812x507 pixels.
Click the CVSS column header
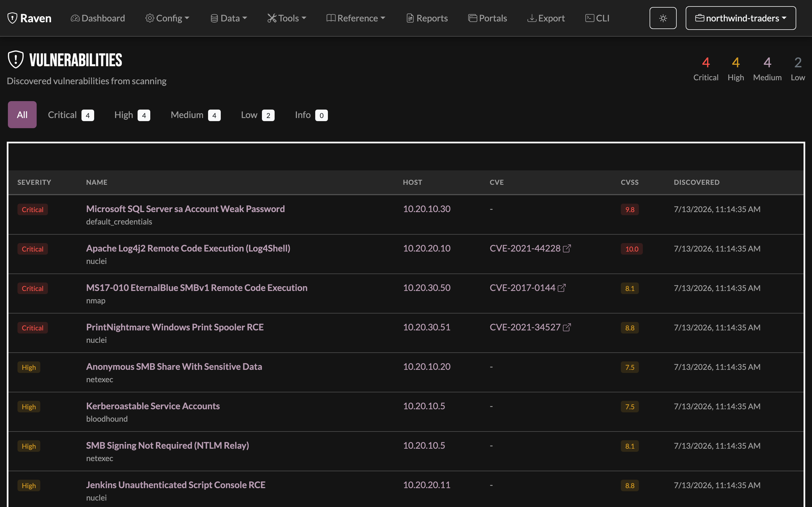click(x=630, y=182)
